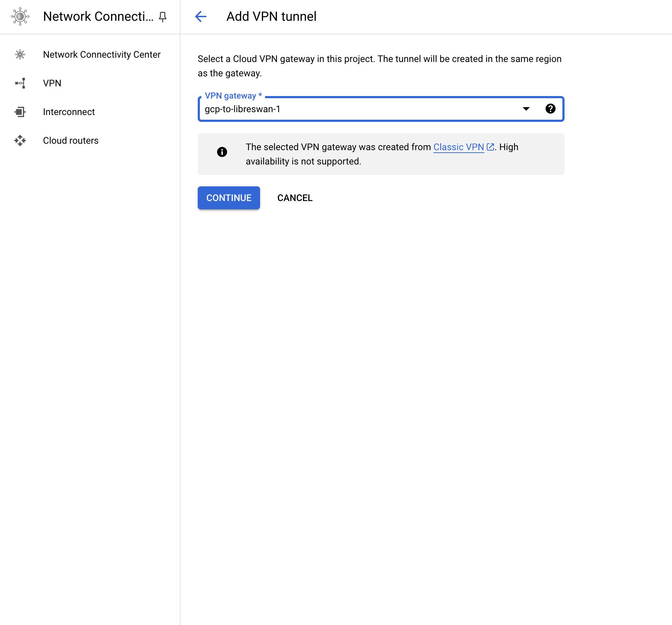Screen dimensions: 672x625
Task: Click the VPN gateway * field label
Action: (233, 96)
